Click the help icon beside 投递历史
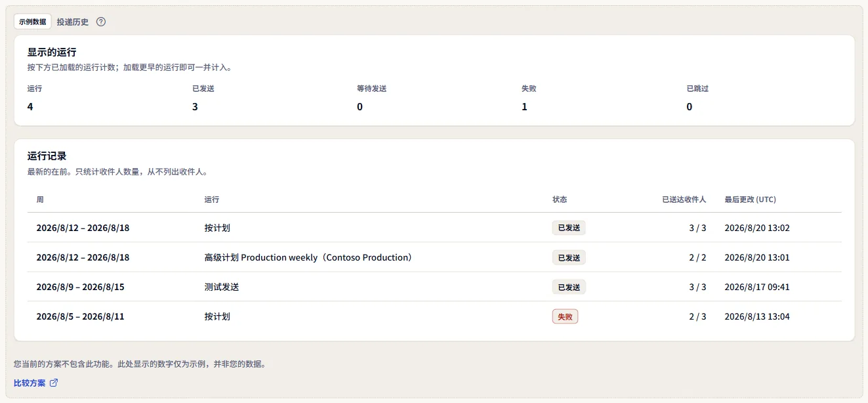Image resolution: width=868 pixels, height=403 pixels. pyautogui.click(x=101, y=22)
